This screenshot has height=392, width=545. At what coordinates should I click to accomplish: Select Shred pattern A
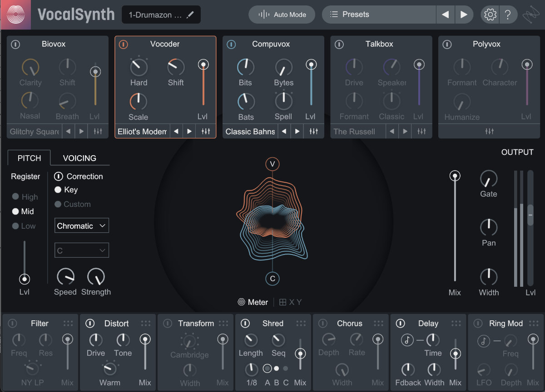tap(267, 368)
